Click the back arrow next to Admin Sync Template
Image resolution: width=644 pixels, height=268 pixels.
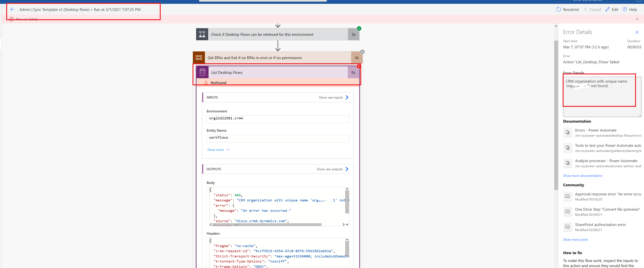[13, 9]
